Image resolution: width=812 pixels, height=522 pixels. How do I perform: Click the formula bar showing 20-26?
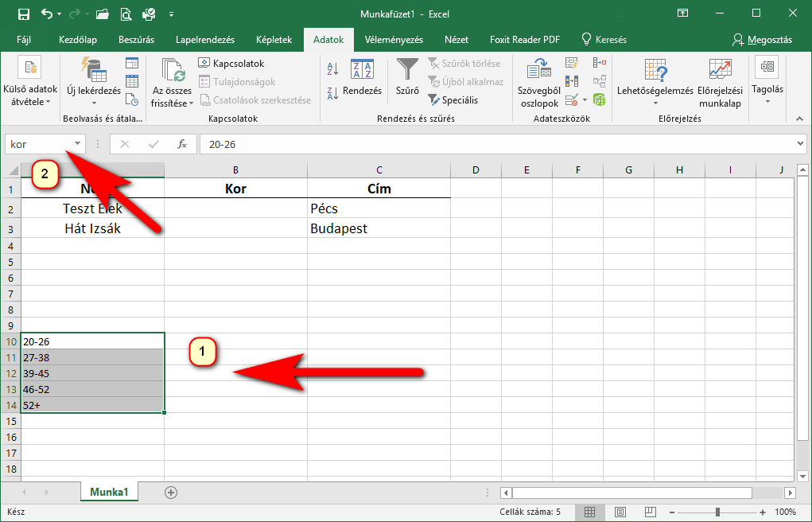(497, 144)
